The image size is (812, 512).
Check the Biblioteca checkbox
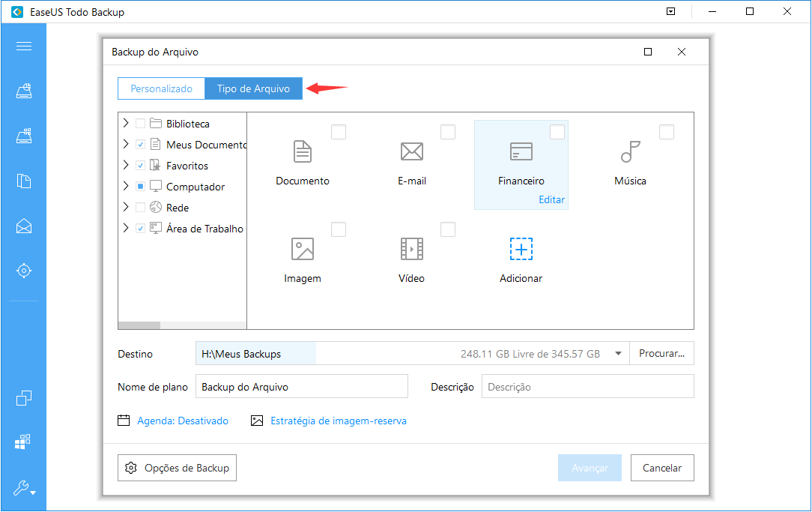[x=140, y=124]
